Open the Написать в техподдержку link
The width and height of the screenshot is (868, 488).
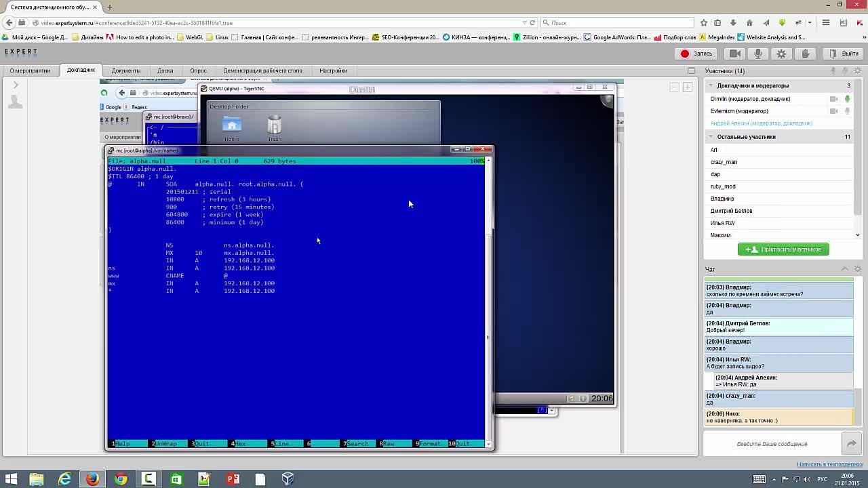(x=829, y=464)
